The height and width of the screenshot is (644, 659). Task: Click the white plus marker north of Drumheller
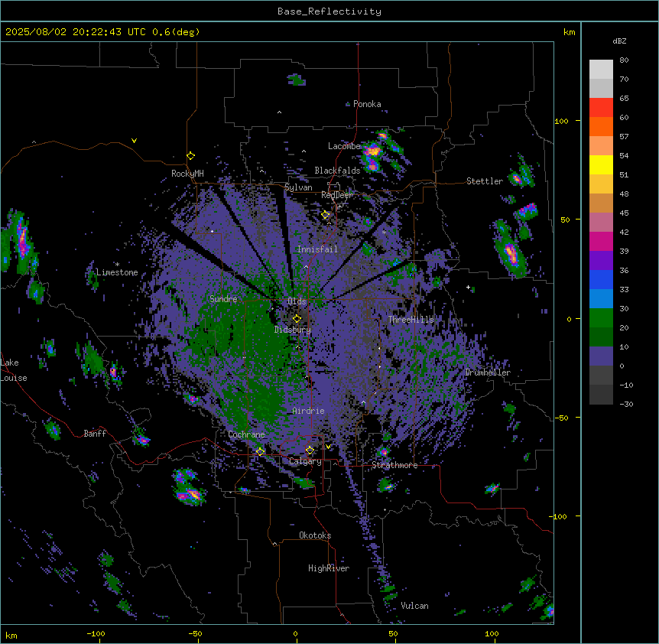[468, 287]
